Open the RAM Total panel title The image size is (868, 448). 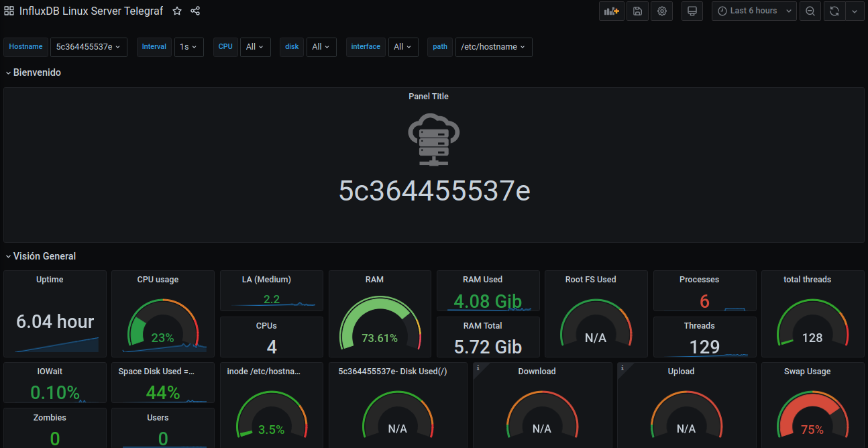(483, 326)
